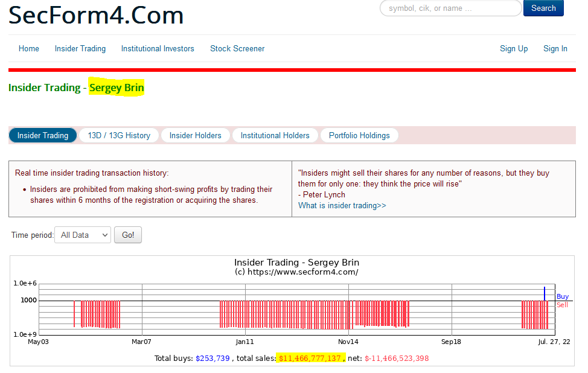Expand the Time period dropdown showing All Data

(83, 235)
